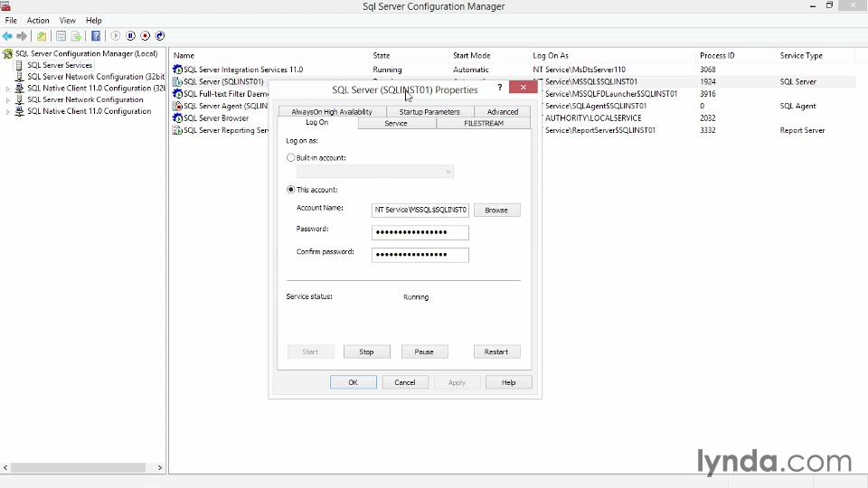
Task: Click the Browse button
Action: pyautogui.click(x=496, y=211)
